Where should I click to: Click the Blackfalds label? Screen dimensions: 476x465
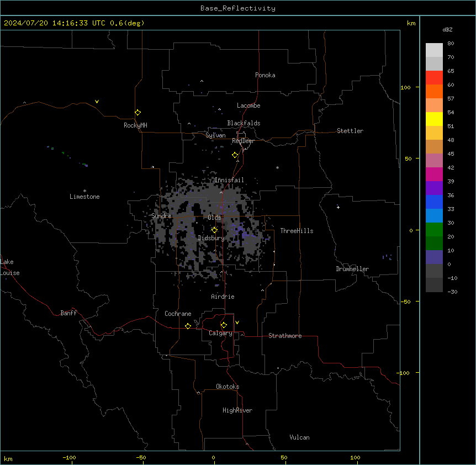pos(244,123)
